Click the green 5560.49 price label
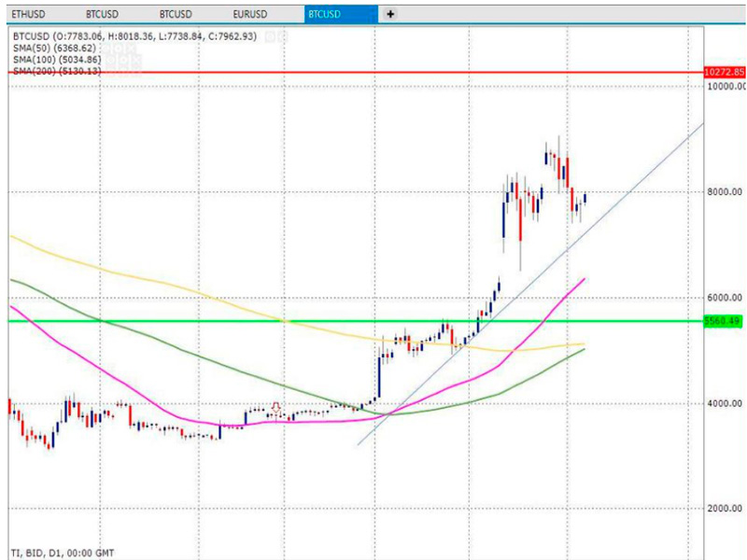This screenshot has width=747, height=560. (723, 321)
